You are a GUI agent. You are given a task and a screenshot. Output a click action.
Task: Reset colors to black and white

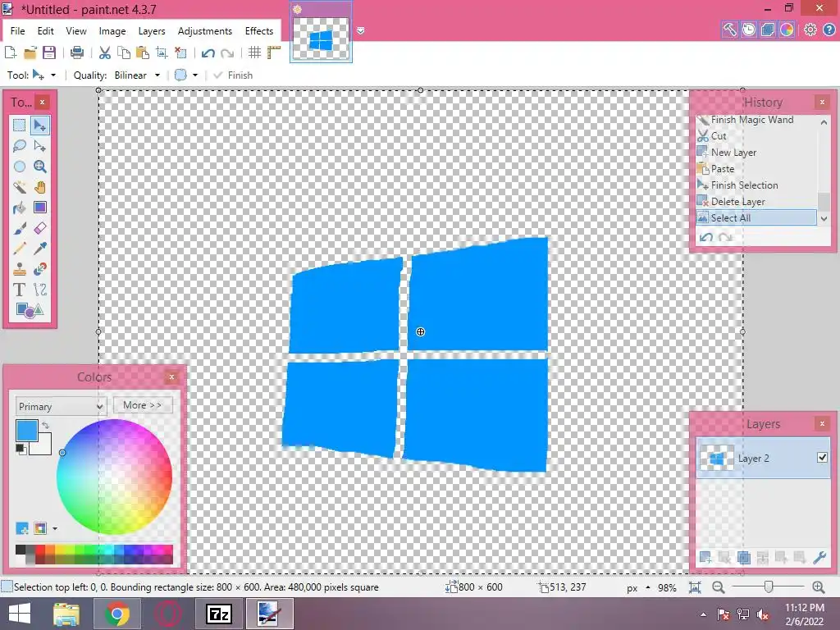(x=21, y=449)
